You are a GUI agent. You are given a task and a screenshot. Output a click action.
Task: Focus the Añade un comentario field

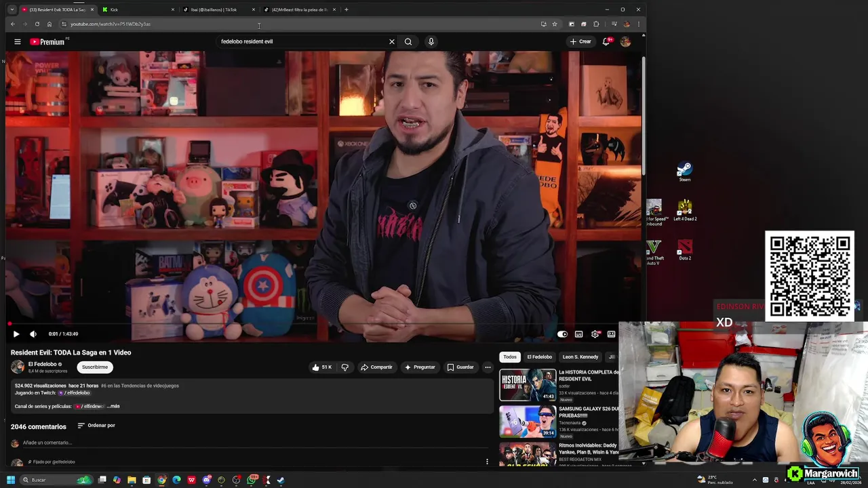(x=255, y=443)
